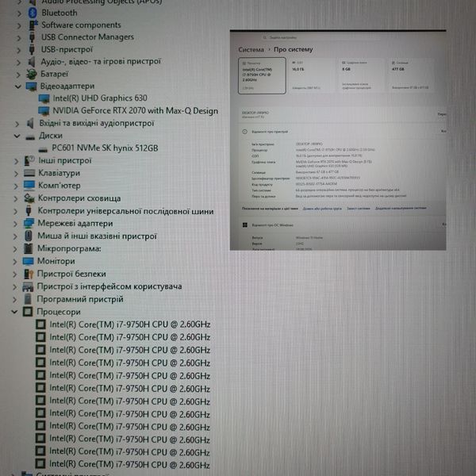This screenshot has height=476, width=476.
Task: Click the NVIDIA GeForce RTX 2070 adapter icon
Action: click(44, 111)
